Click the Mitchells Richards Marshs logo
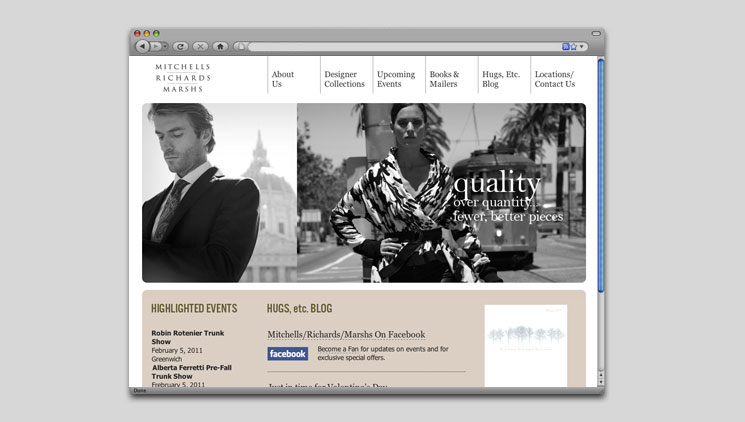Screen dimensions: 745x422 point(183,78)
